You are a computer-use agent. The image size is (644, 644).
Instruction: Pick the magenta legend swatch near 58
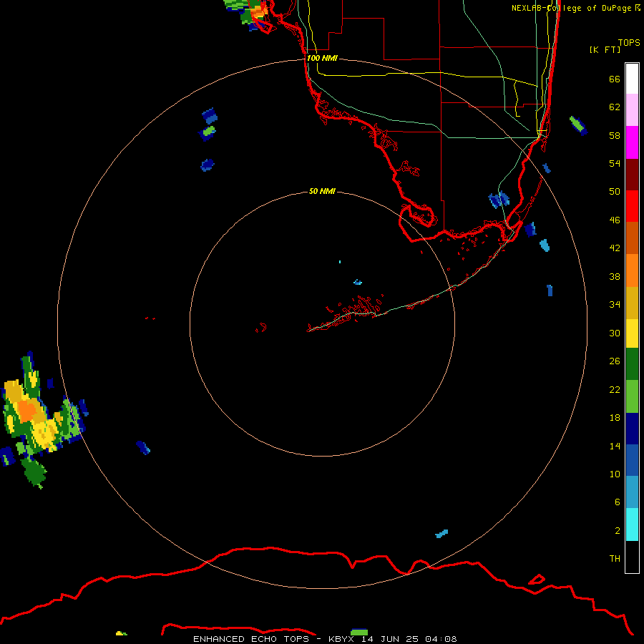632,142
